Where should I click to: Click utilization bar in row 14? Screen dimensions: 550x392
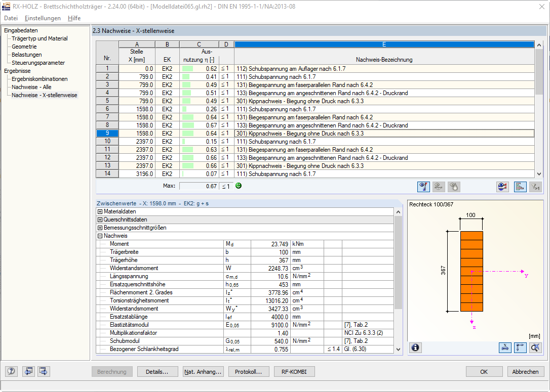(x=183, y=174)
